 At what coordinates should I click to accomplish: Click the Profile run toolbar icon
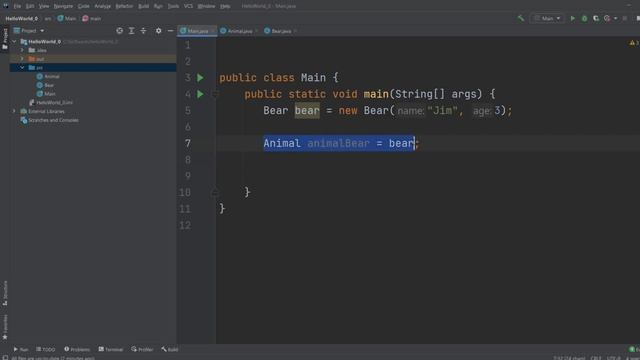[607, 18]
